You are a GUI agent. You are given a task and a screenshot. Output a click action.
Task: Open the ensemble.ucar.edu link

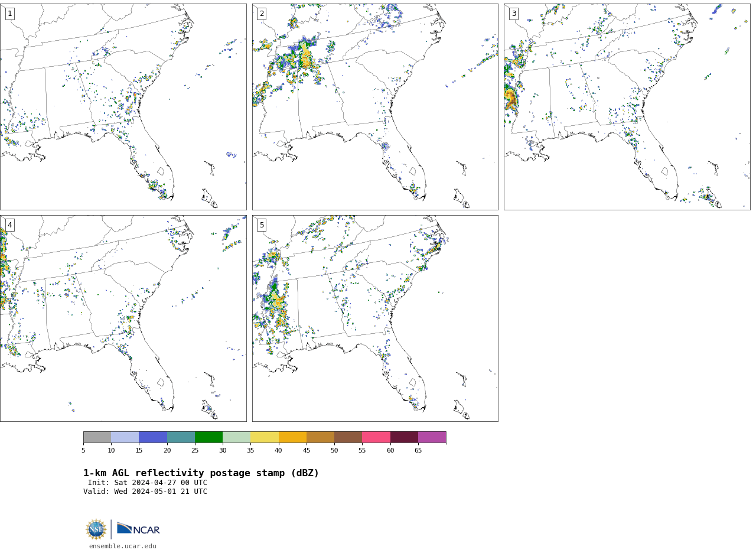point(123,546)
